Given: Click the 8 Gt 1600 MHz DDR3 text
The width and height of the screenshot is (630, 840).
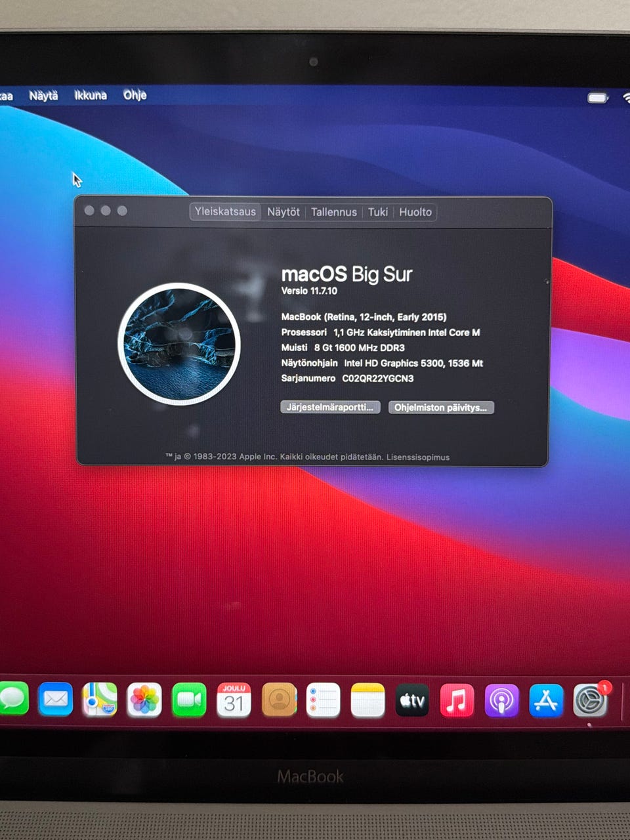Looking at the screenshot, I should [360, 348].
